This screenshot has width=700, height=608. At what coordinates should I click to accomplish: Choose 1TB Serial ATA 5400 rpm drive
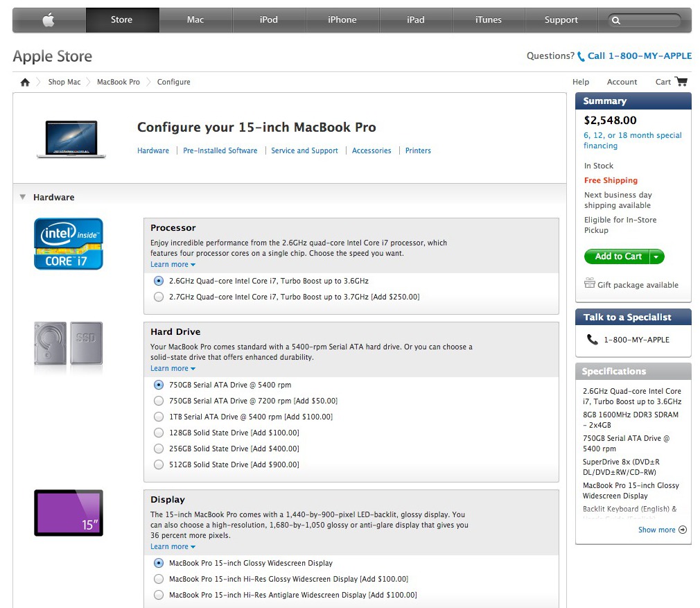click(159, 417)
